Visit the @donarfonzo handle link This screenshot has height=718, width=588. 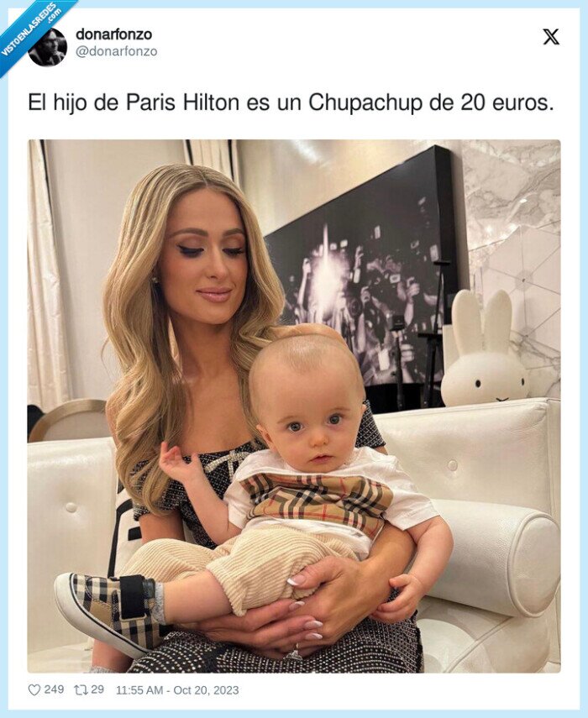[x=116, y=51]
